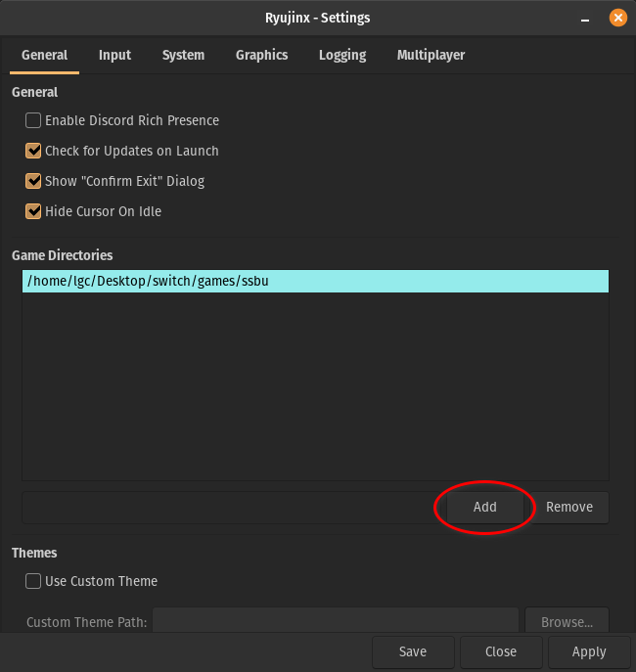Open the Input tab

(x=114, y=56)
